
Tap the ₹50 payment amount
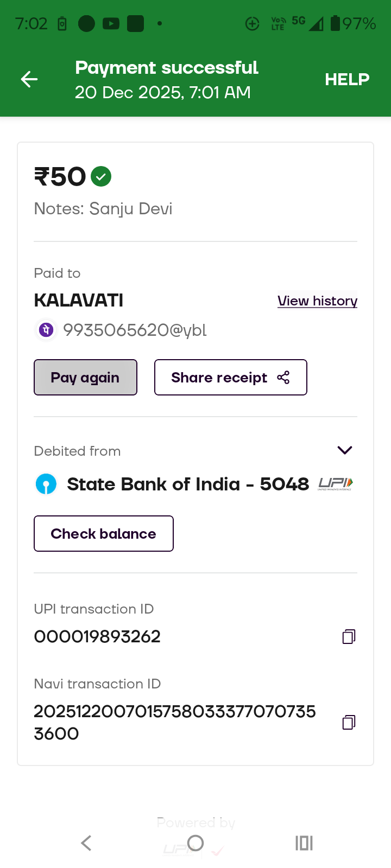click(60, 177)
